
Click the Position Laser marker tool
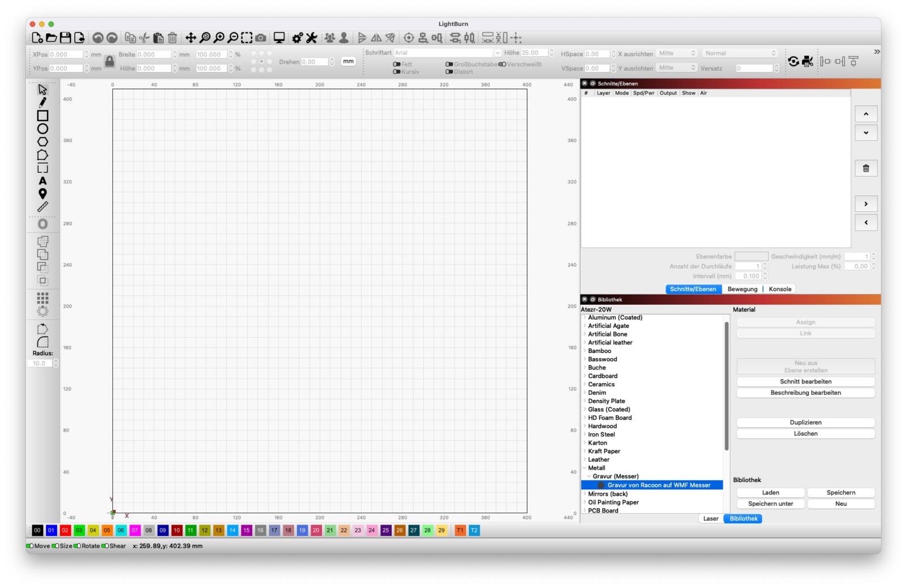43,194
